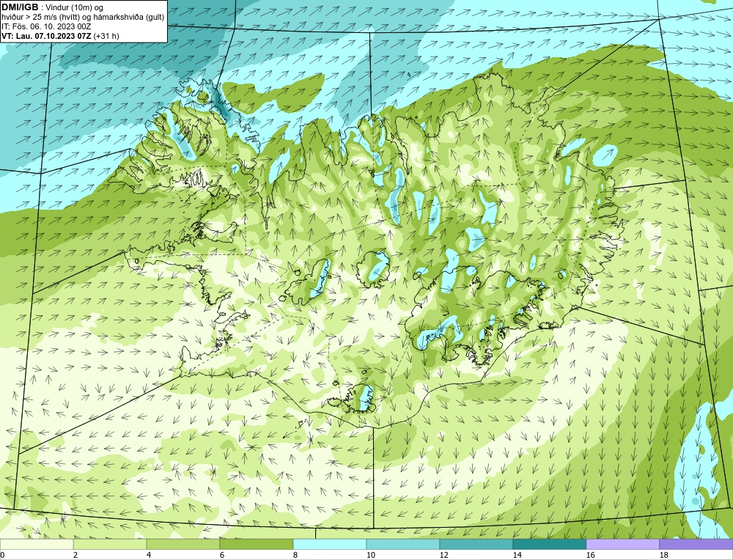
Task: Click the DMI/IGB title text
Action: pos(20,7)
